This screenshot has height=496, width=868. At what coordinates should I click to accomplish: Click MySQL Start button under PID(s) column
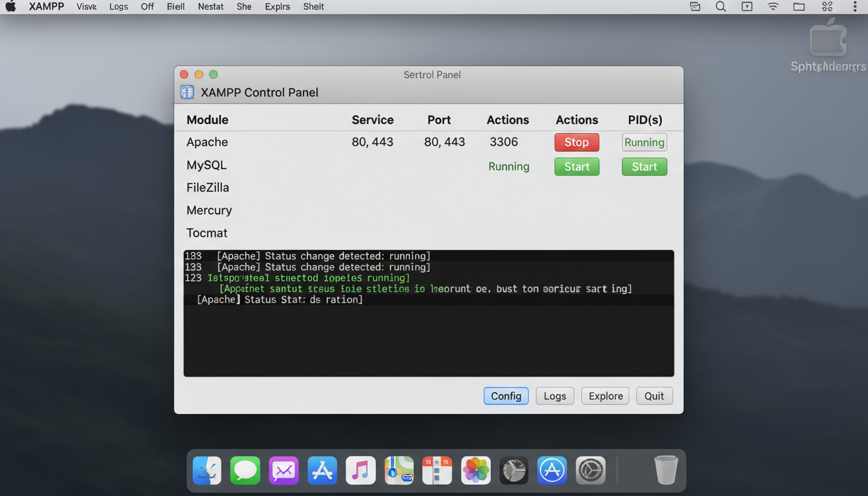click(x=644, y=167)
